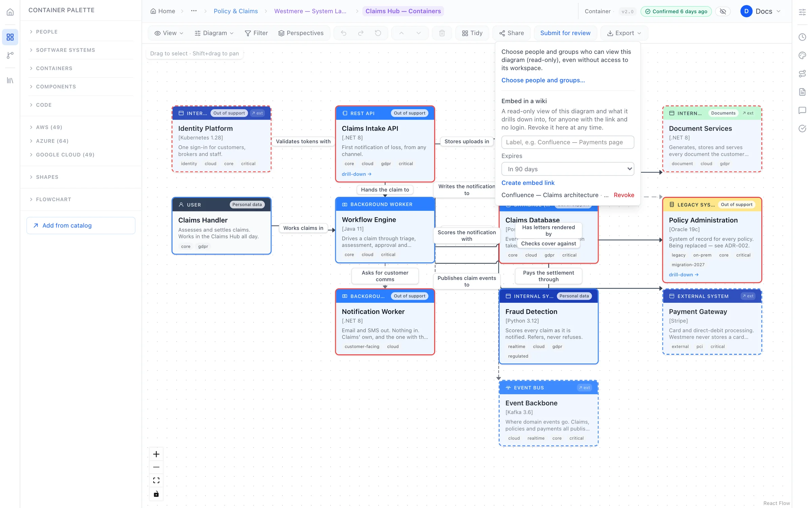The width and height of the screenshot is (812, 508).
Task: Open the comments icon in right rail
Action: click(x=802, y=110)
